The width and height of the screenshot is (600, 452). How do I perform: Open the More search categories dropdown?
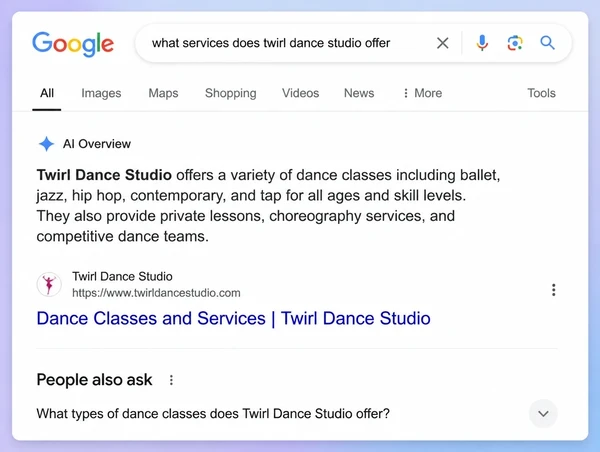coord(422,93)
